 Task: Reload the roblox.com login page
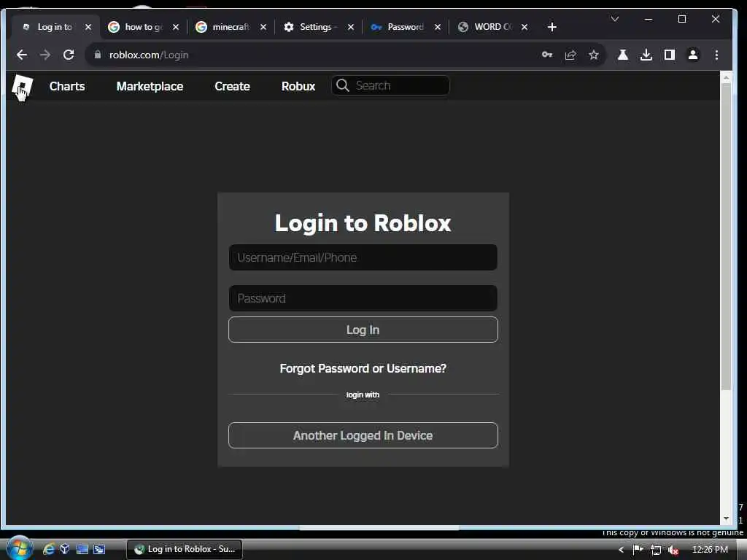click(69, 55)
